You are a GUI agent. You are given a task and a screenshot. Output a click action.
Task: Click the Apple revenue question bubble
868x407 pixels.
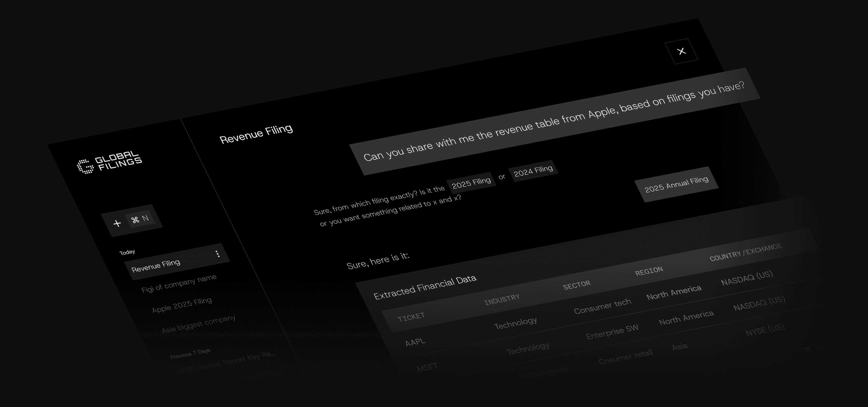click(554, 121)
